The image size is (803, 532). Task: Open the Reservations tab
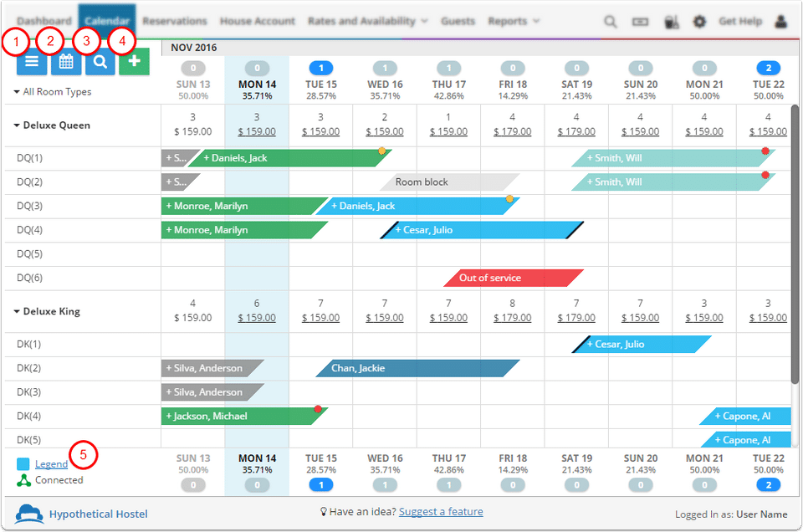click(x=175, y=21)
